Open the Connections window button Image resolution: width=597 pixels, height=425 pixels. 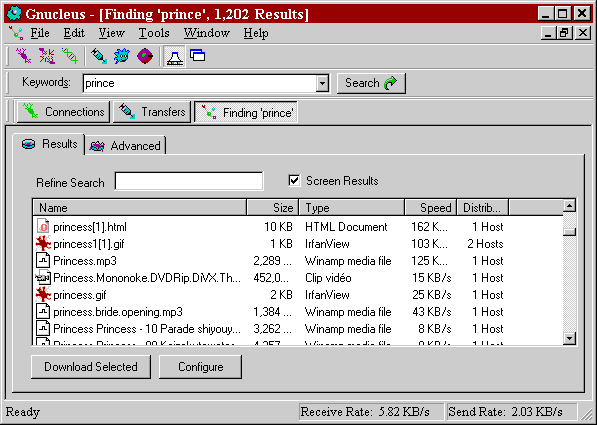(x=63, y=112)
